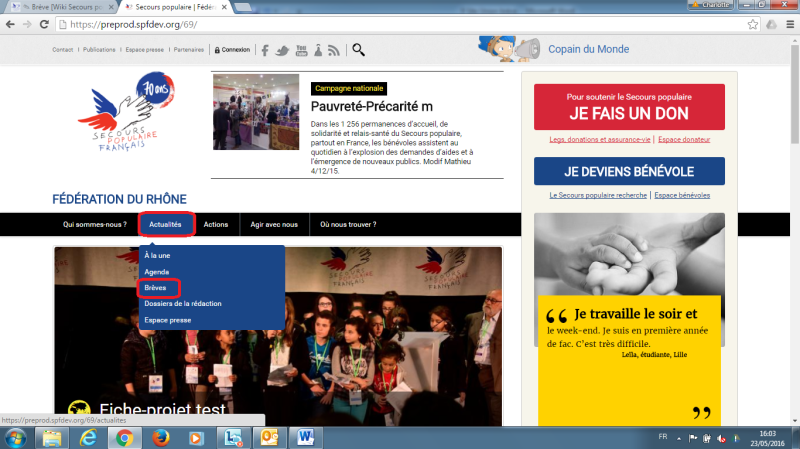800x449 pixels.
Task: Choose Agenda from the dropdown list
Action: click(157, 272)
